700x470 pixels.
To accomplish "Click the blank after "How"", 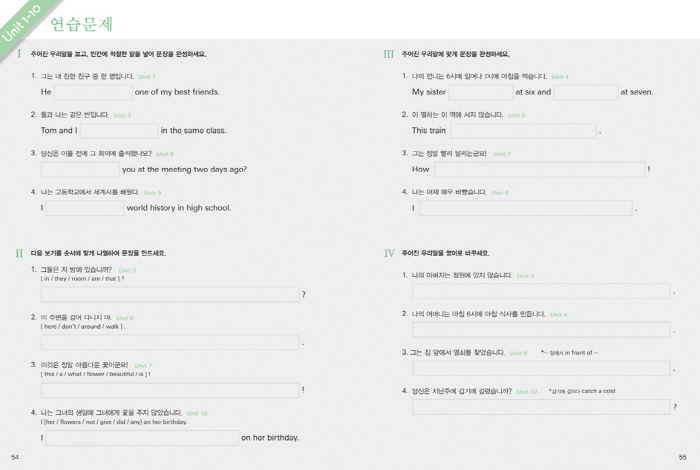I will [x=539, y=169].
